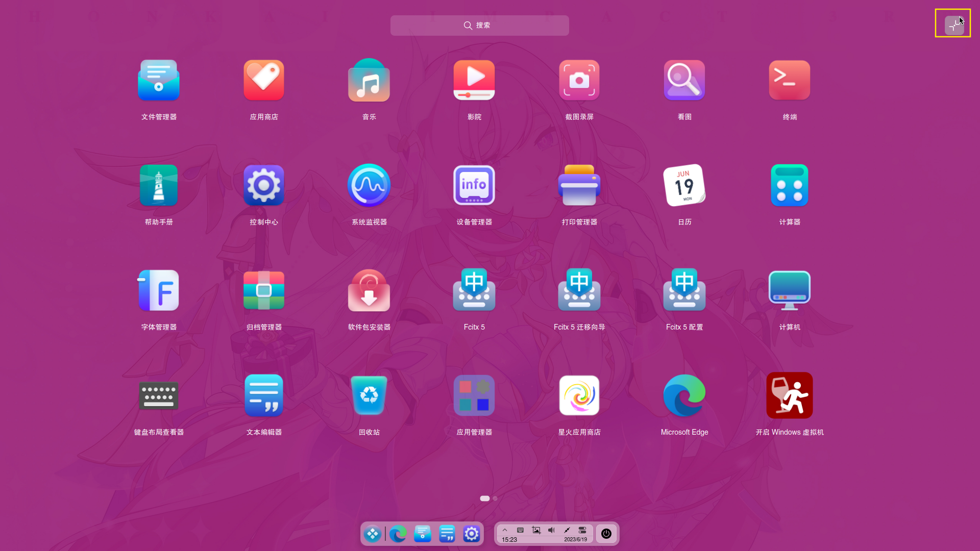This screenshot has width=980, height=551.
Task: Launch 系统监视器 (System Monitor)
Action: tap(369, 185)
